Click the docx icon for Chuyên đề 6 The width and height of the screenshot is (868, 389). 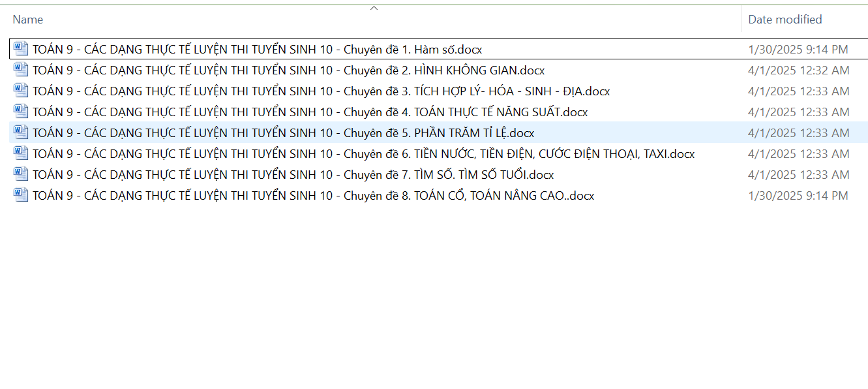21,153
